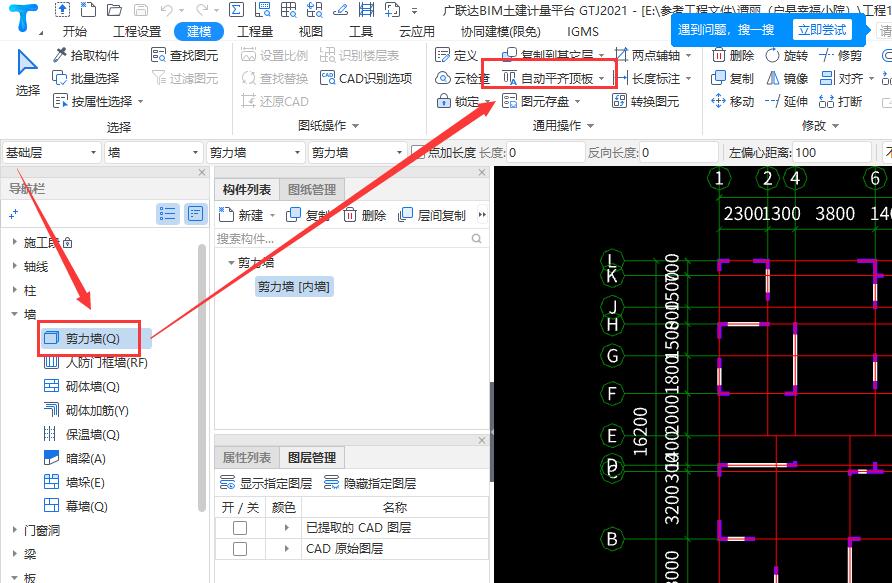This screenshot has height=583, width=892.
Task: Select the 打断 break tool
Action: (x=841, y=101)
